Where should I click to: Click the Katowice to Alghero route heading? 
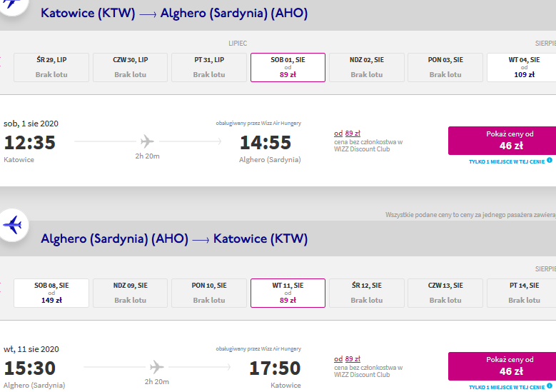[x=174, y=14]
